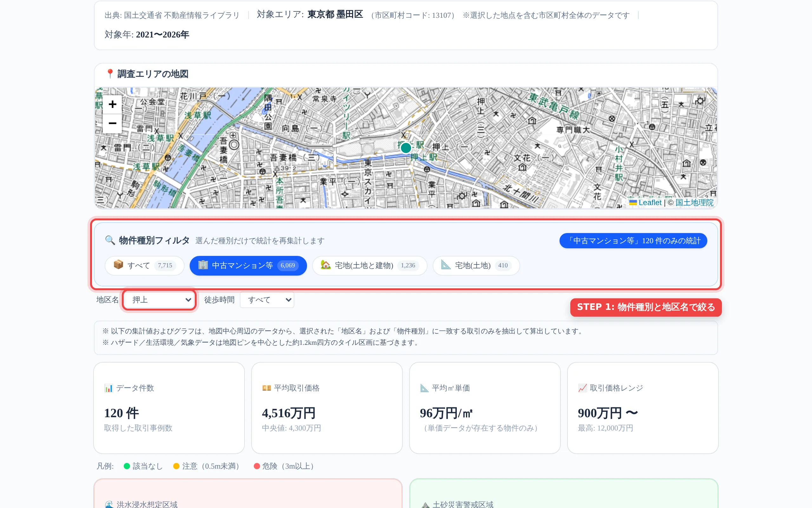Click the 4,516万円 average price value

pyautogui.click(x=289, y=413)
